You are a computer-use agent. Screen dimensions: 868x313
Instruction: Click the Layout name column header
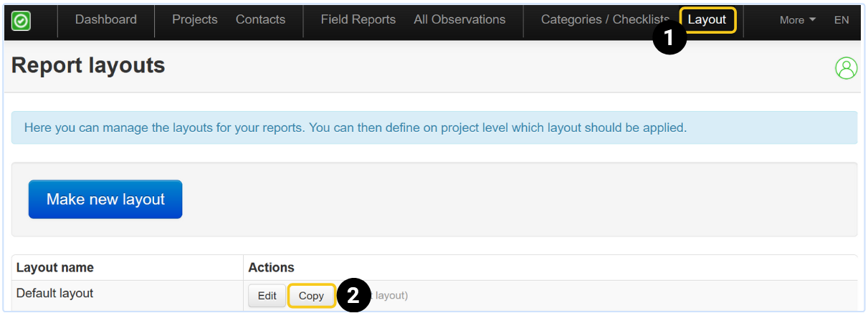55,267
